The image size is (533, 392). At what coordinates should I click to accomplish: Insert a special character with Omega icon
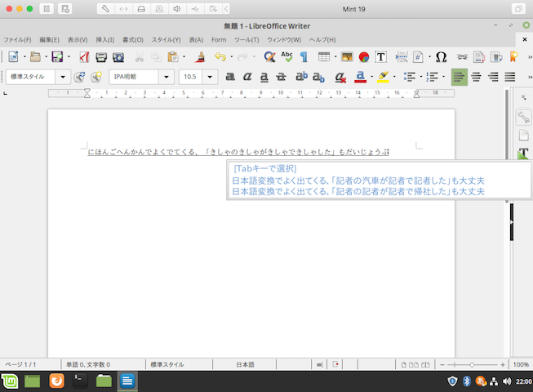point(441,57)
